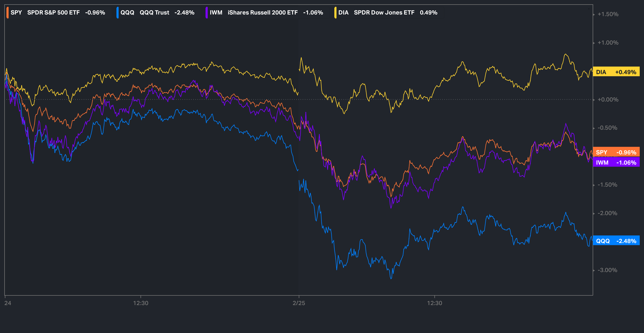Click the blue QQQ -2.48% axis price label

click(x=616, y=241)
